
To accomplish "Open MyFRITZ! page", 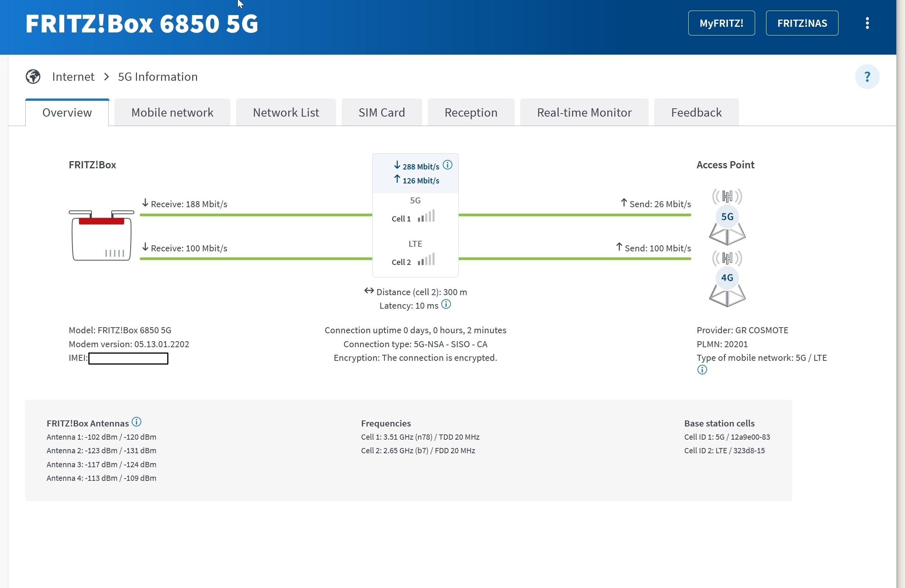I will 722,23.
